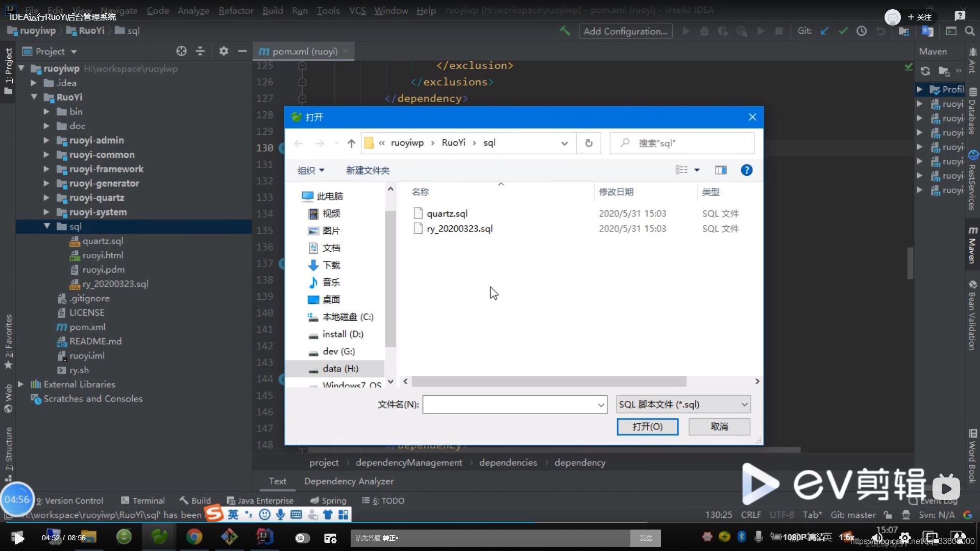
Task: Click the microphone icon in input method bar
Action: [x=280, y=515]
